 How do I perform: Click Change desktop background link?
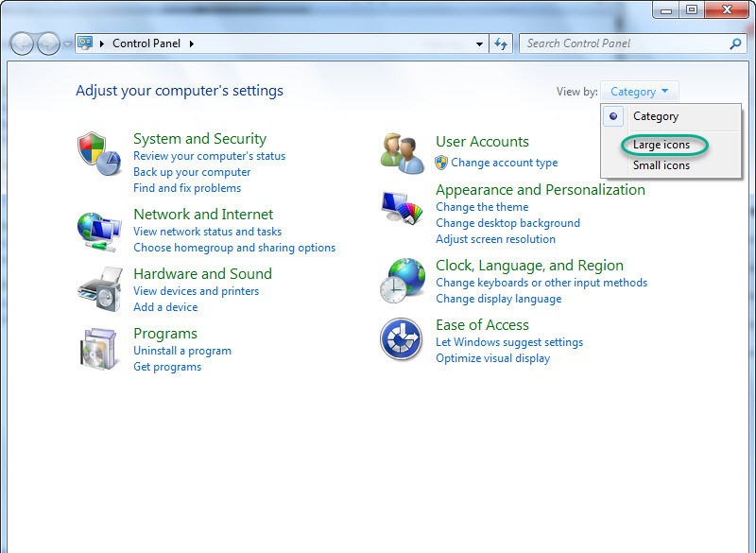tap(507, 223)
